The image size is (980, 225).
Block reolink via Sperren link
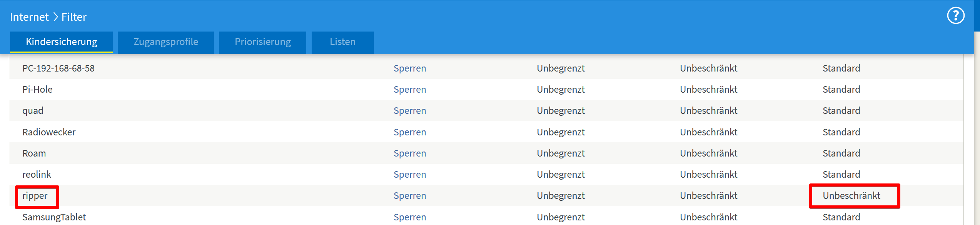[x=410, y=175]
